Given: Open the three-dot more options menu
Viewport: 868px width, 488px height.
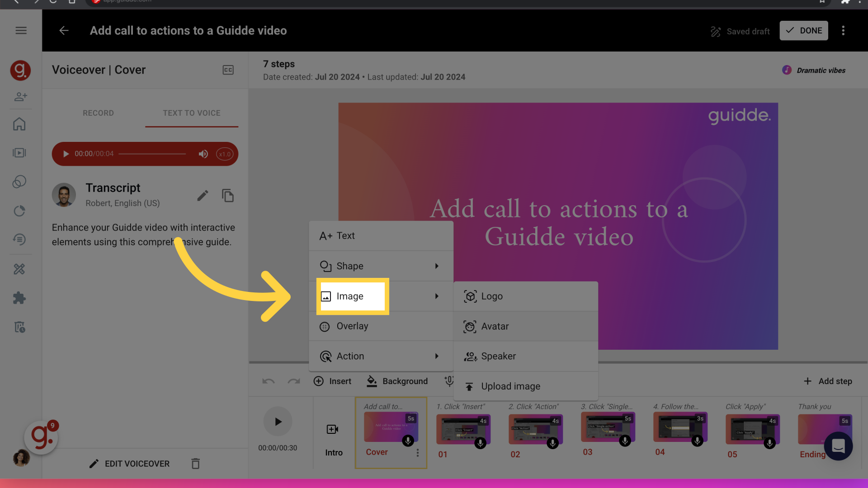Looking at the screenshot, I should coord(843,31).
